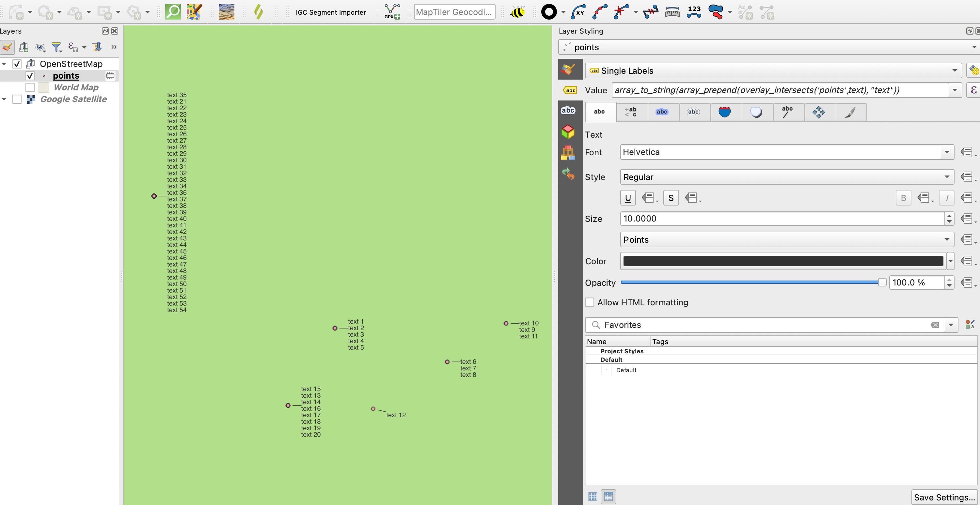Select the Text tab in Layer Styling
Viewport: 980px width, 505px height.
pos(599,111)
